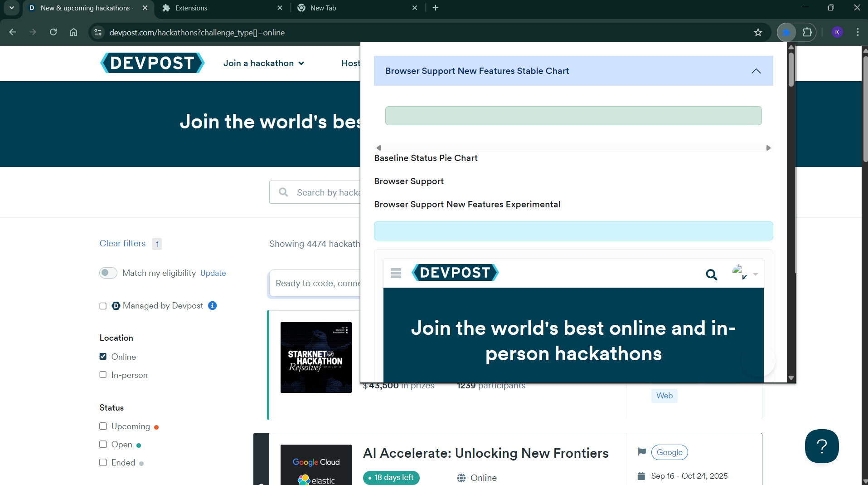Click the popup horizontal scroll right arrow

(x=768, y=148)
